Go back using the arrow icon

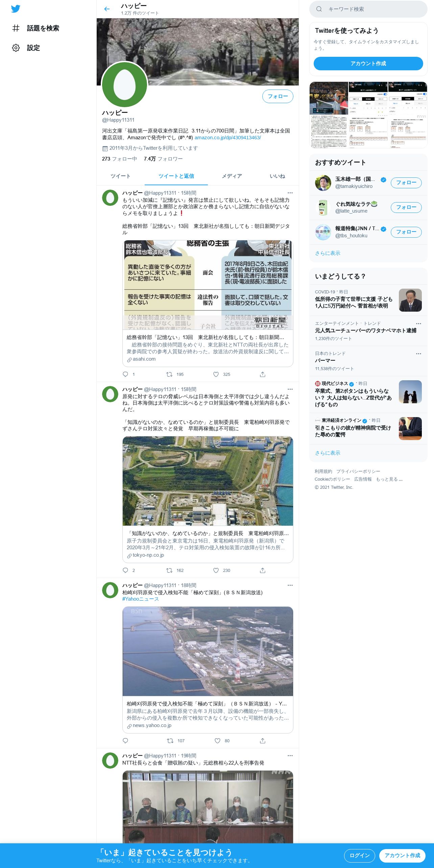[x=107, y=9]
